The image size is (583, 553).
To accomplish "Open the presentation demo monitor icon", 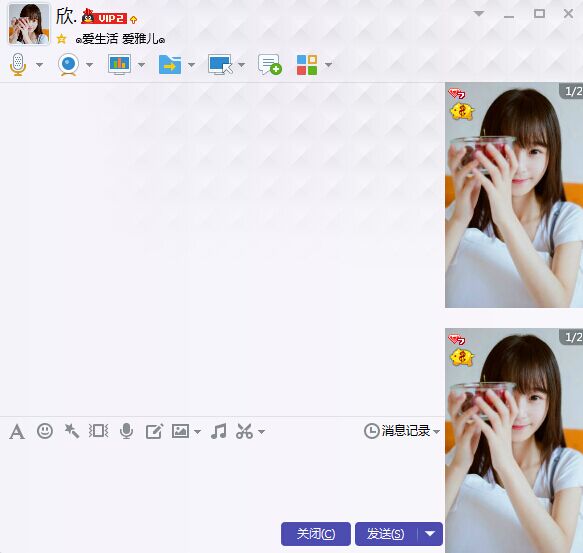I will point(119,64).
